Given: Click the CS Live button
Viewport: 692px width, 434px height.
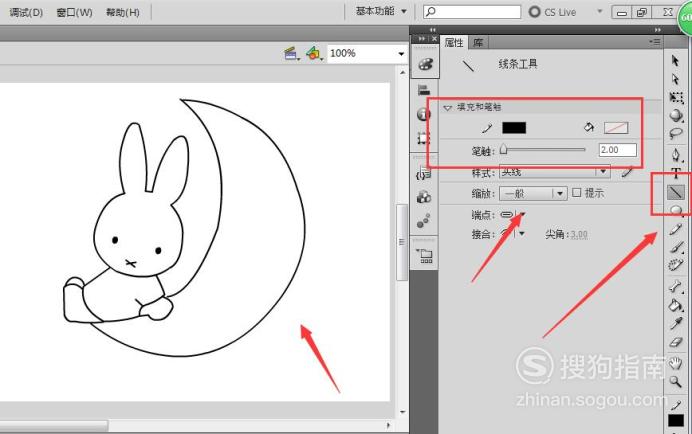Looking at the screenshot, I should [x=553, y=12].
